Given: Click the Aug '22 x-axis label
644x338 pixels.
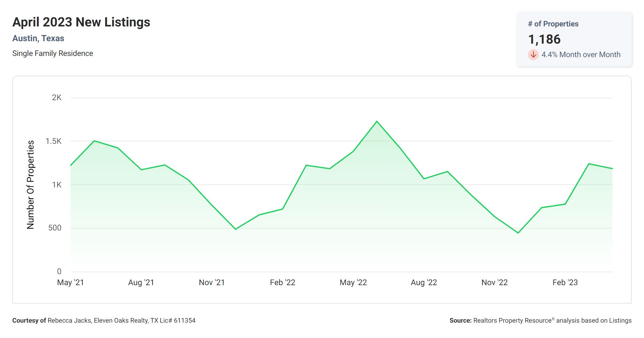Looking at the screenshot, I should (x=424, y=282).
